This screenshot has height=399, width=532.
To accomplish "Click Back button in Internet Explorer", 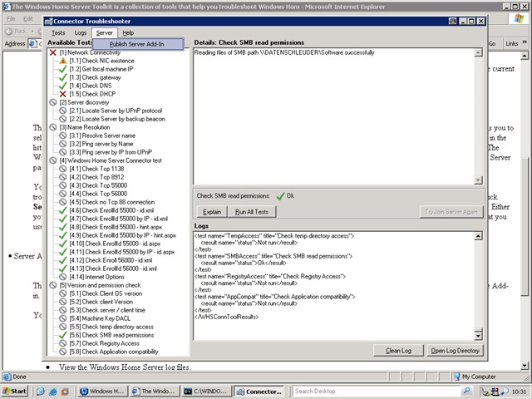I will click(17, 32).
